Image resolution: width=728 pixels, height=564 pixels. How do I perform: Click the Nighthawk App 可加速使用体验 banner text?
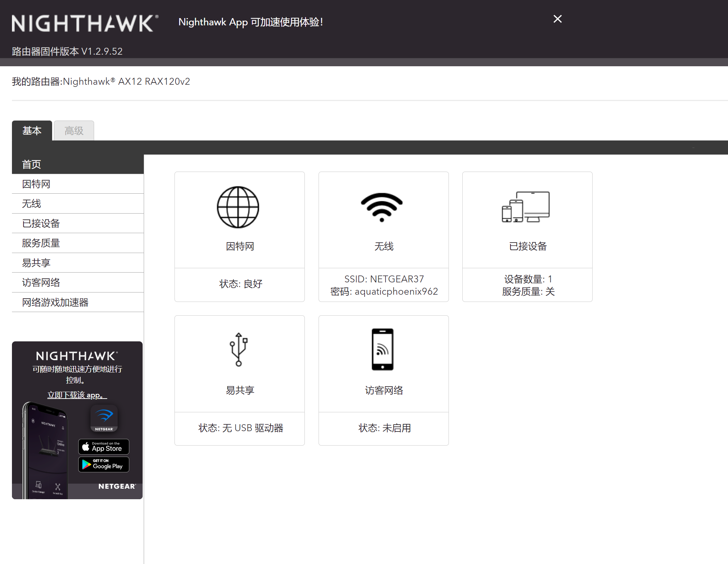click(251, 22)
